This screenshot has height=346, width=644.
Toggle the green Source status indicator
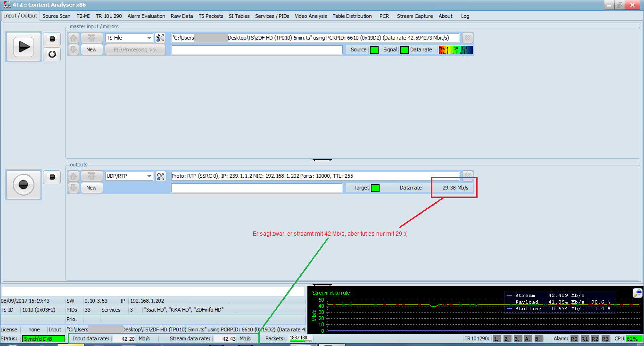click(374, 50)
